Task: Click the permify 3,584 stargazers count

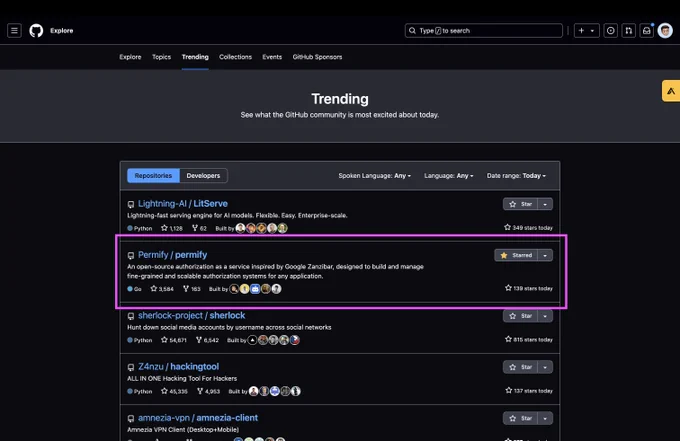Action: point(162,289)
